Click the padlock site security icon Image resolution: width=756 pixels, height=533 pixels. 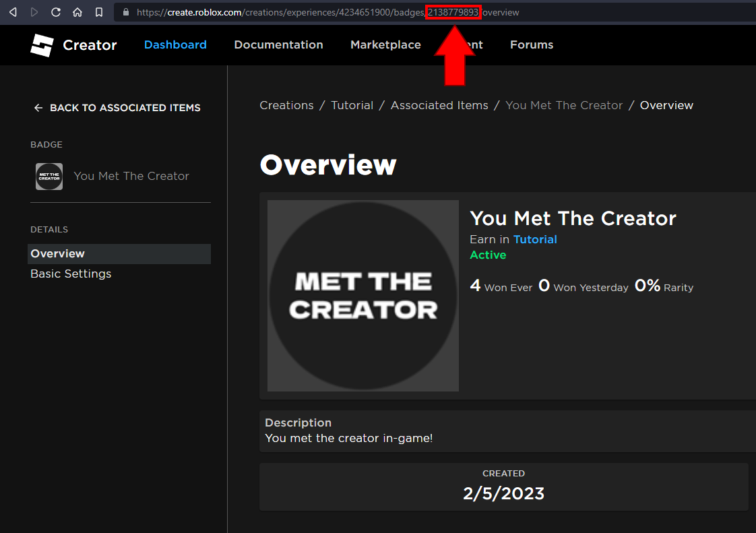pyautogui.click(x=125, y=12)
